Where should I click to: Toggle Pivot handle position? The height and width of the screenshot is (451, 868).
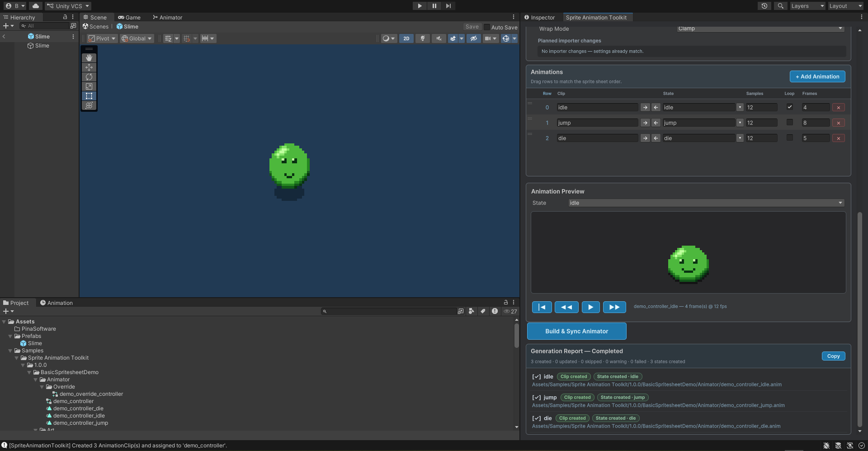tap(102, 38)
